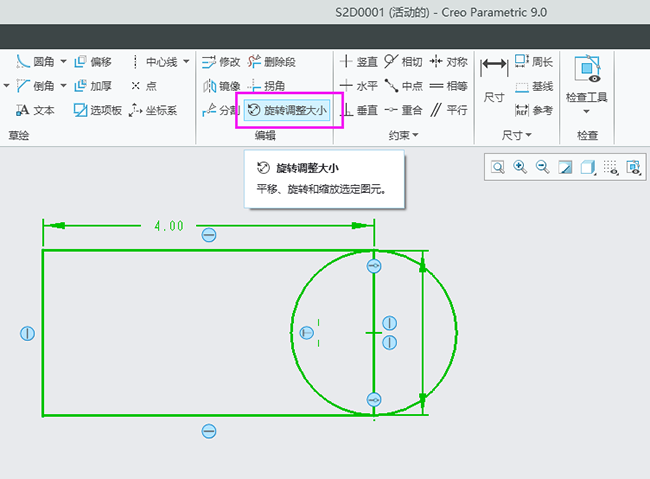The height and width of the screenshot is (479, 650).
Task: Select the 拐角 corner tool
Action: [x=266, y=86]
